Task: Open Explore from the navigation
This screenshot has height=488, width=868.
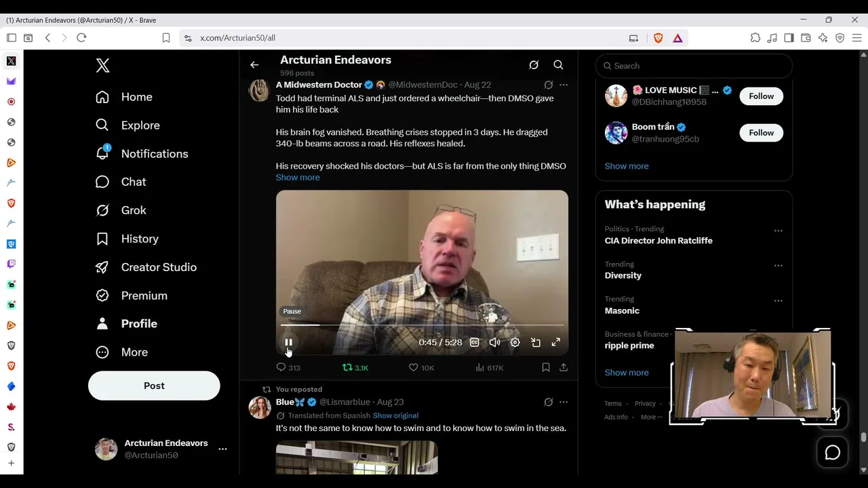Action: (x=128, y=125)
